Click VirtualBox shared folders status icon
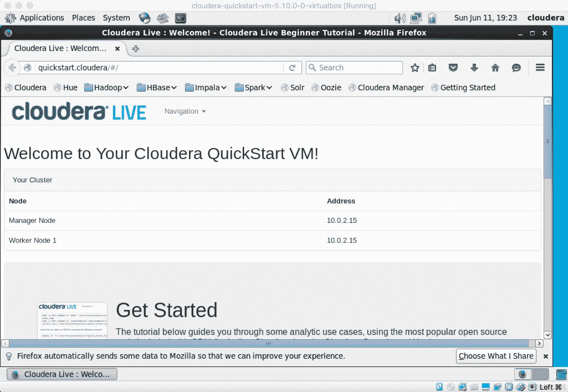This screenshot has height=392, width=568. pos(474,387)
